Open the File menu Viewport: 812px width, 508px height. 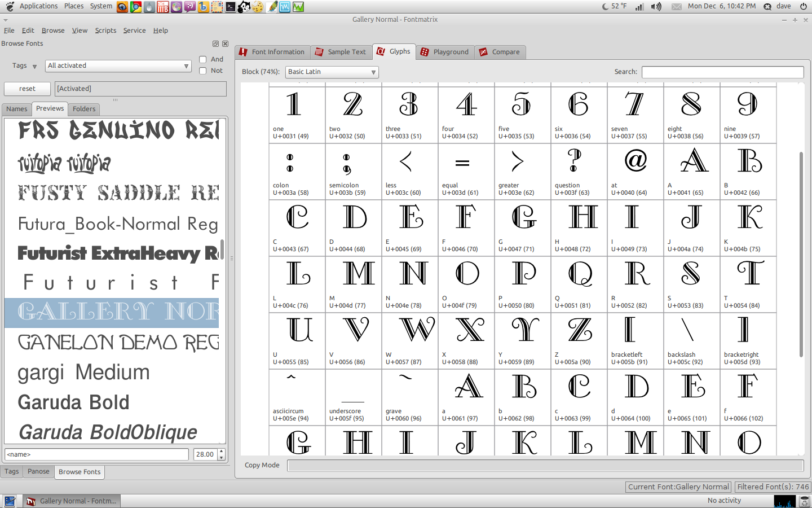(9, 30)
